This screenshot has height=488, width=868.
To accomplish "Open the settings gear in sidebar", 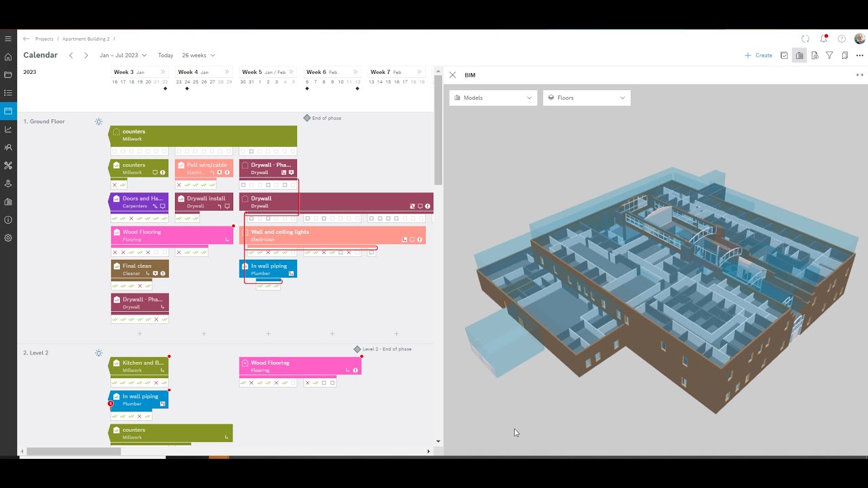I will [8, 238].
